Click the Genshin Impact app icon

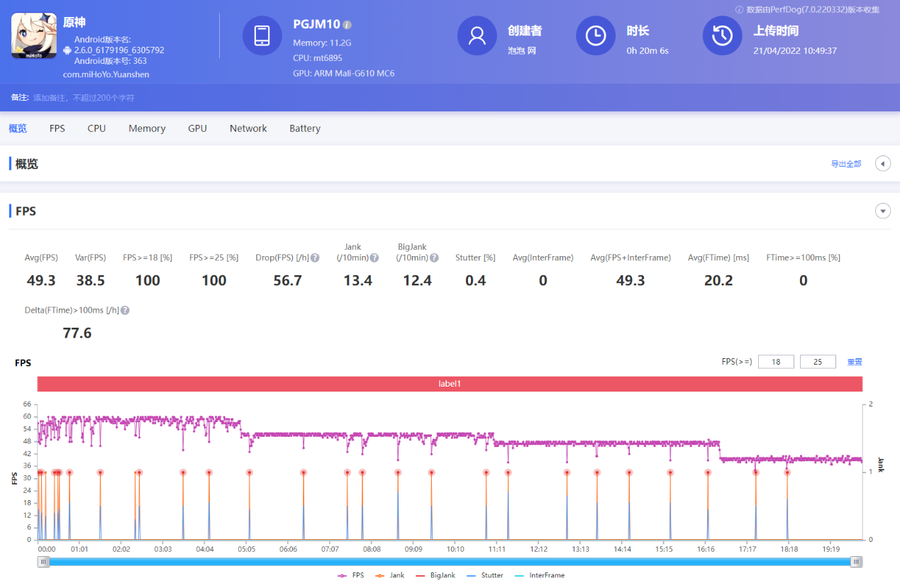coord(34,35)
